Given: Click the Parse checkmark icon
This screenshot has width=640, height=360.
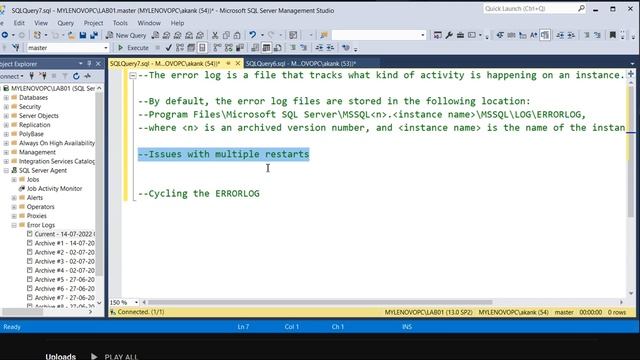Looking at the screenshot, I should [169, 48].
